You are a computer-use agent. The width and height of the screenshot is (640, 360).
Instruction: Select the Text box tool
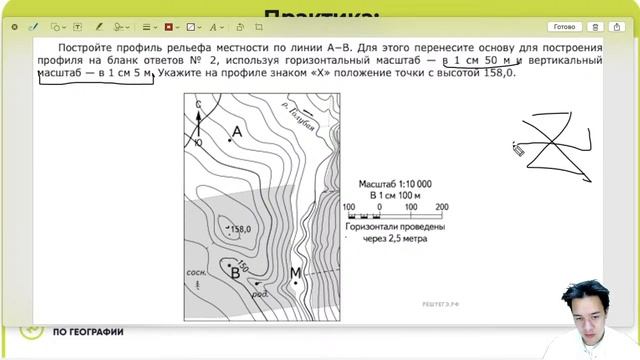[78, 27]
